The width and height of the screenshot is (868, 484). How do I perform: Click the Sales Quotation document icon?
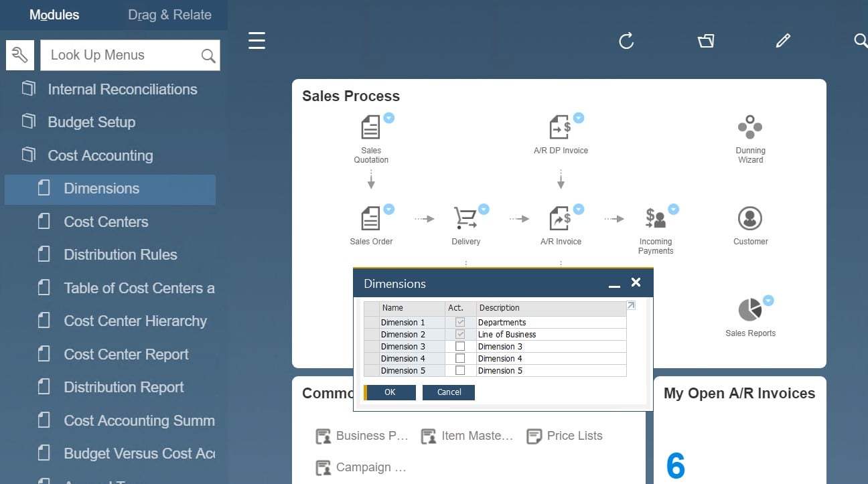(x=370, y=127)
